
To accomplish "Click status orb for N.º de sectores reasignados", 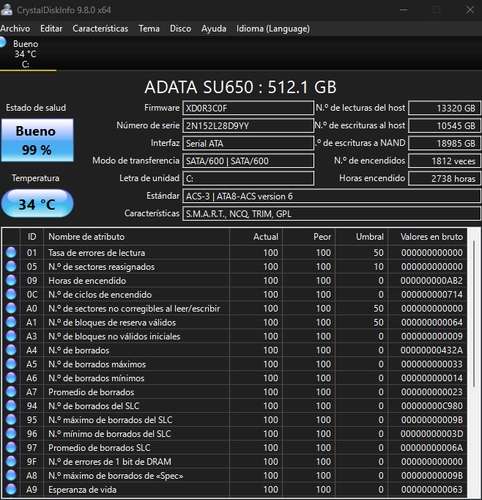I will click(11, 267).
